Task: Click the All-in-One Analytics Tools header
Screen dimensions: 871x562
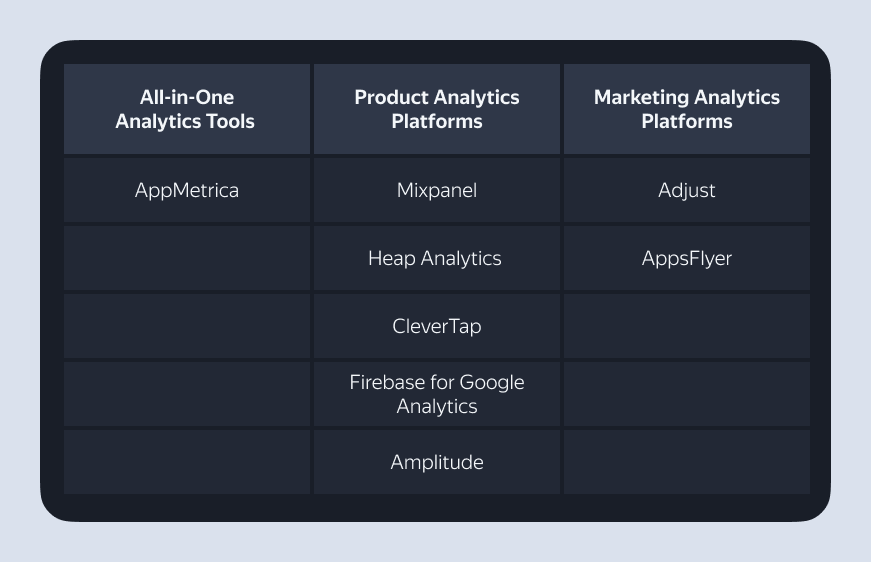Action: [x=186, y=110]
